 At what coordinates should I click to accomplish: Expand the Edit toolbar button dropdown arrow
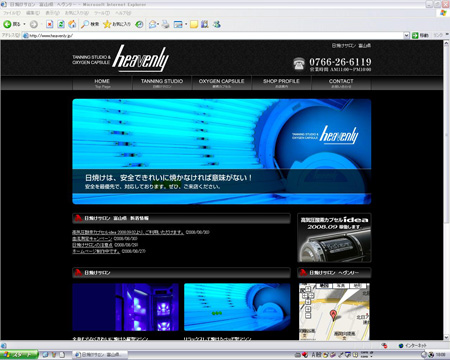[186, 24]
